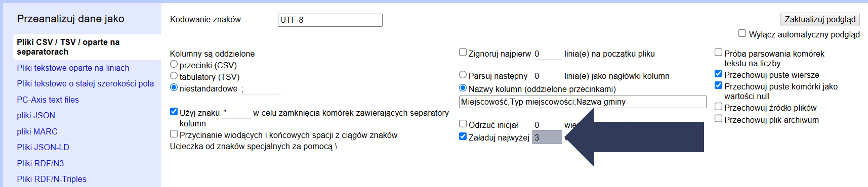Choose PC-Axis text files format
This screenshot has width=868, height=187.
pos(48,100)
